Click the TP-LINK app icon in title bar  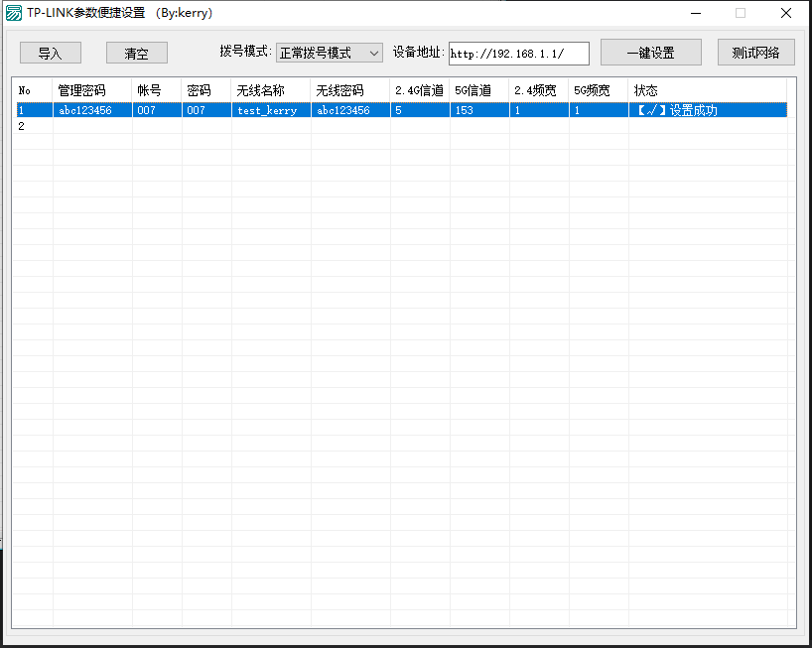tap(12, 12)
